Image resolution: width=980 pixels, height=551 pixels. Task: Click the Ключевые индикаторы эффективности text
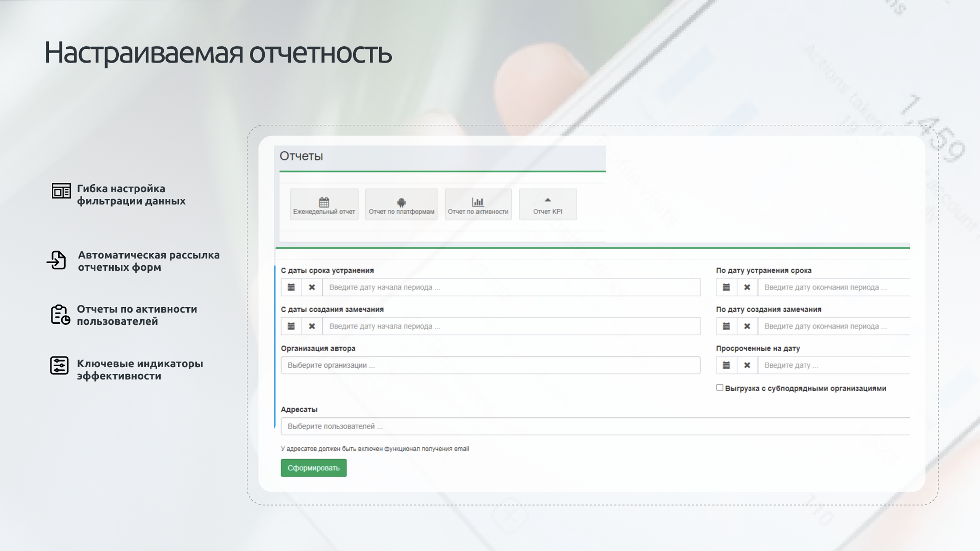140,370
